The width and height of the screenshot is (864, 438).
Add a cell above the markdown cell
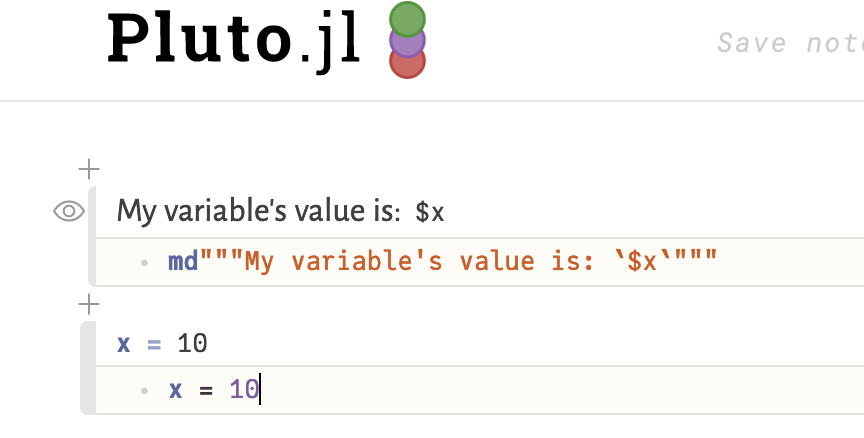89,168
